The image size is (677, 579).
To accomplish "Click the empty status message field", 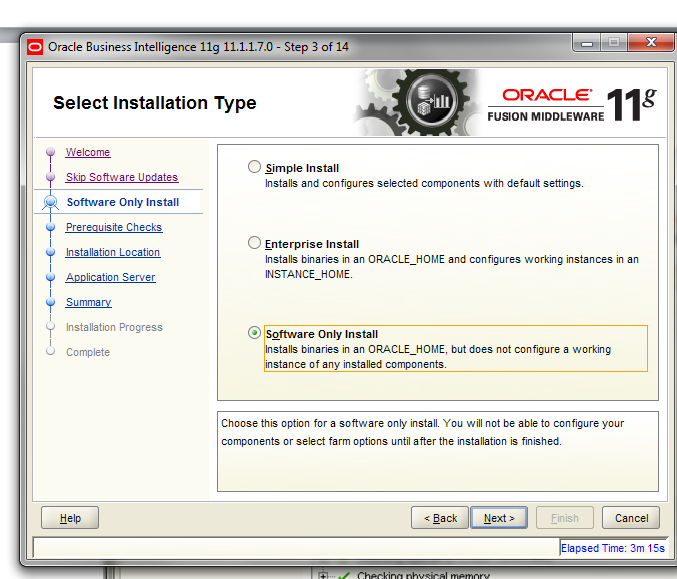I will click(x=296, y=547).
